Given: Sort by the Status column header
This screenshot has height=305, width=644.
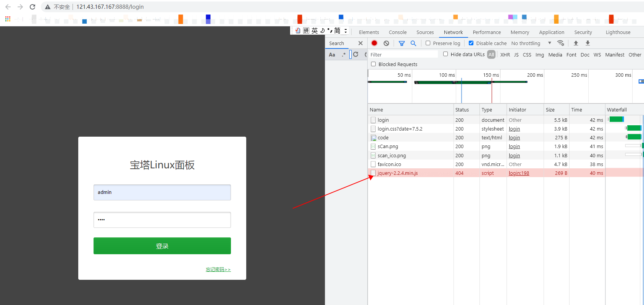Looking at the screenshot, I should [x=466, y=110].
